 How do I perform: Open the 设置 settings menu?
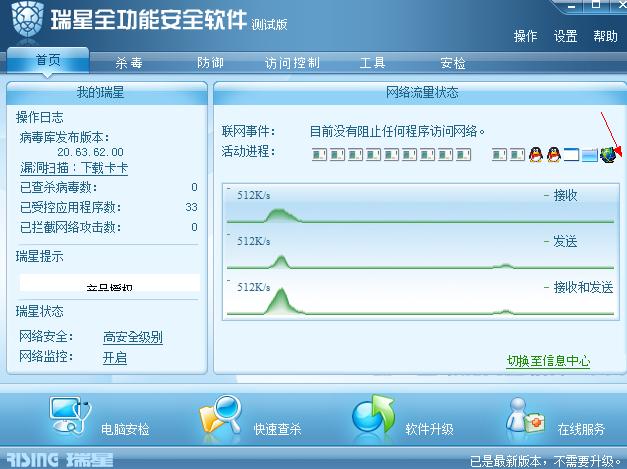pos(565,36)
